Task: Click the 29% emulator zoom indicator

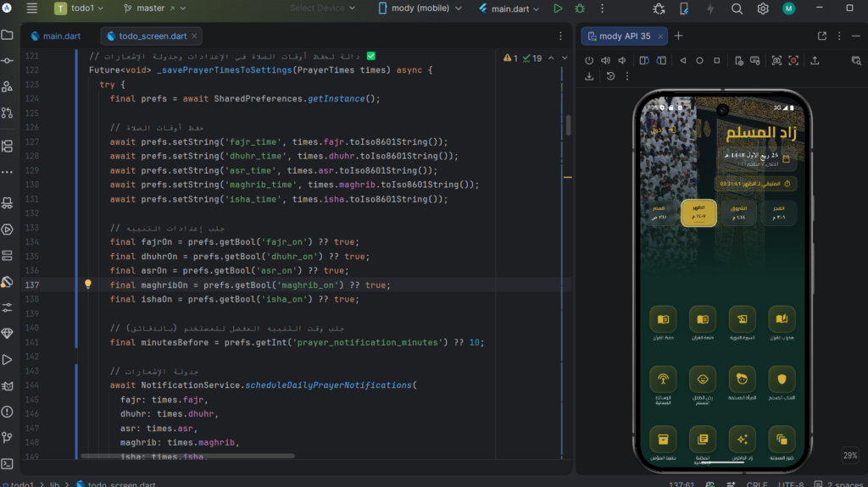Action: [849, 456]
